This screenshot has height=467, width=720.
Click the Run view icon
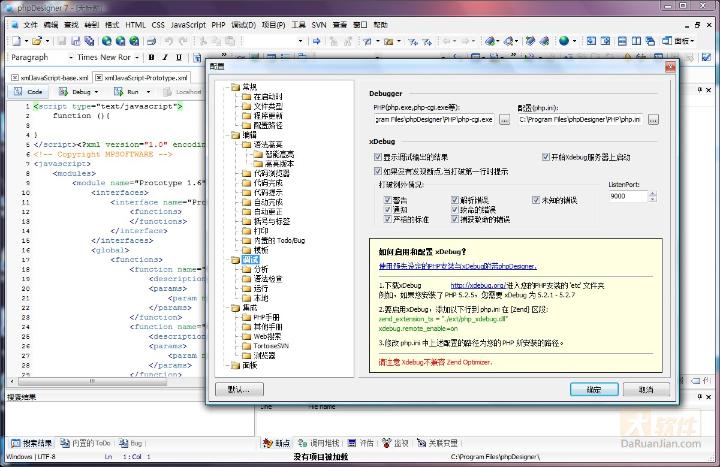(x=118, y=92)
